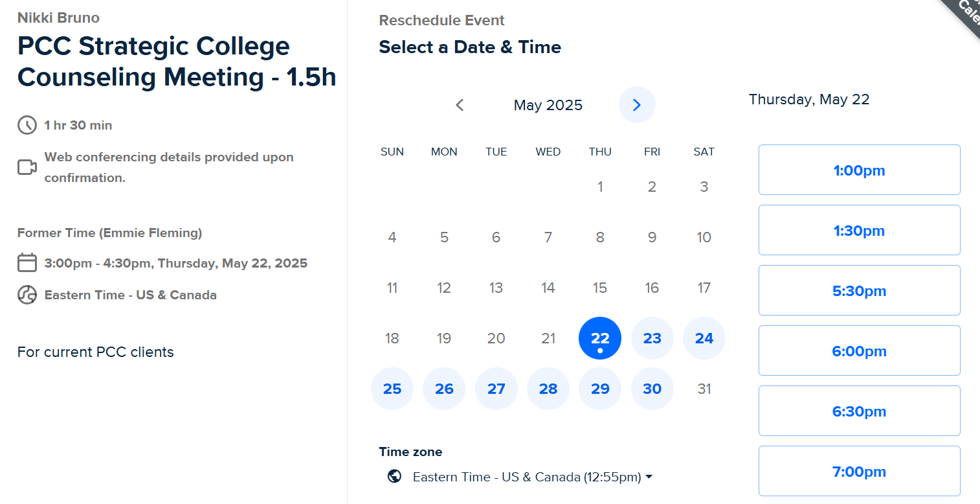Image resolution: width=980 pixels, height=504 pixels.
Task: Select the 1:00pm time slot
Action: (859, 170)
